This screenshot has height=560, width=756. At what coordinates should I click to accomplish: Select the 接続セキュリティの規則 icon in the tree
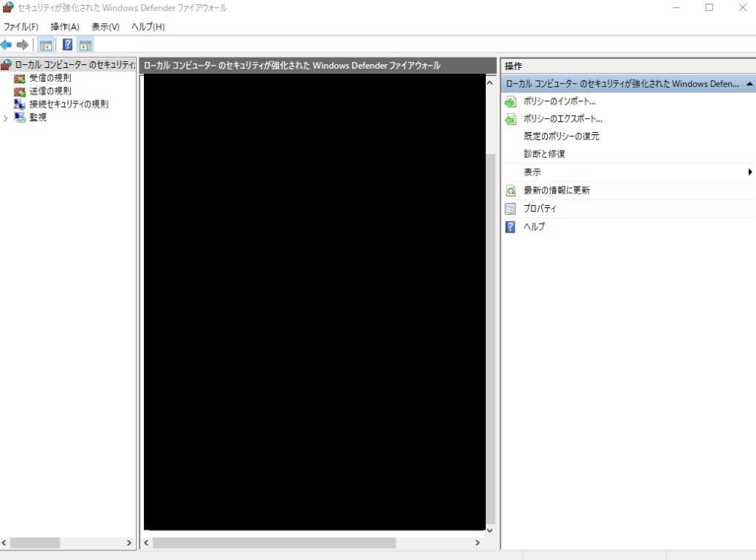coord(20,104)
